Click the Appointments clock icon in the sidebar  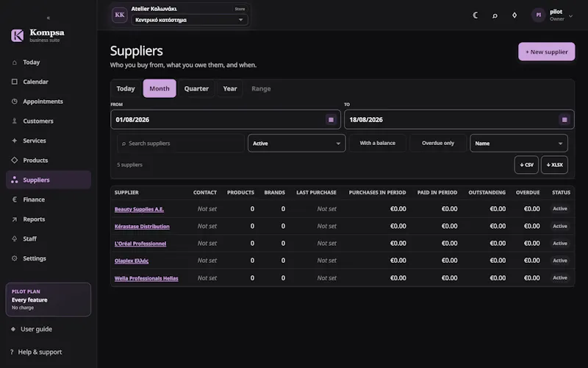click(14, 102)
